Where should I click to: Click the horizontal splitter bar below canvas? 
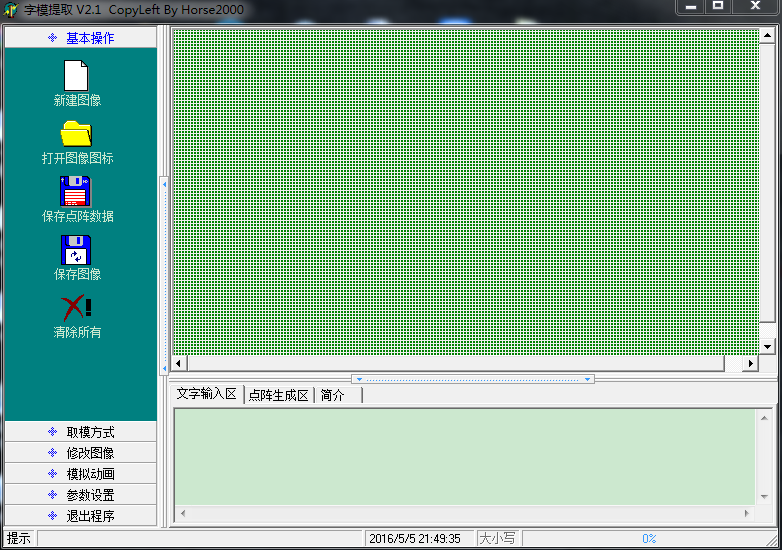click(x=473, y=379)
